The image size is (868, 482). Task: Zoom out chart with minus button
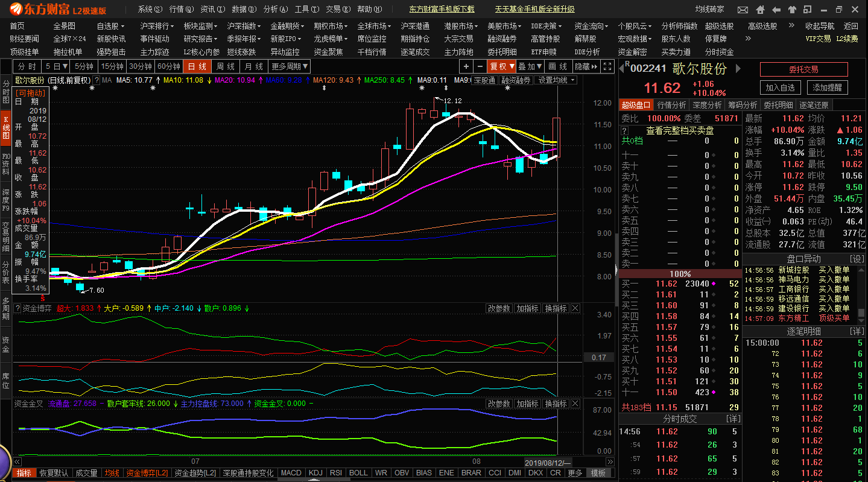[480, 66]
